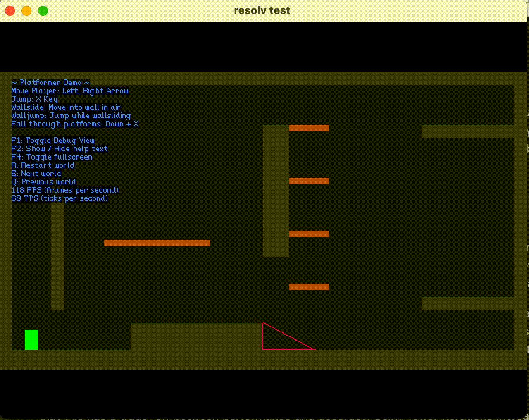
Task: Select the 'R: Restart world' text
Action: 42,165
